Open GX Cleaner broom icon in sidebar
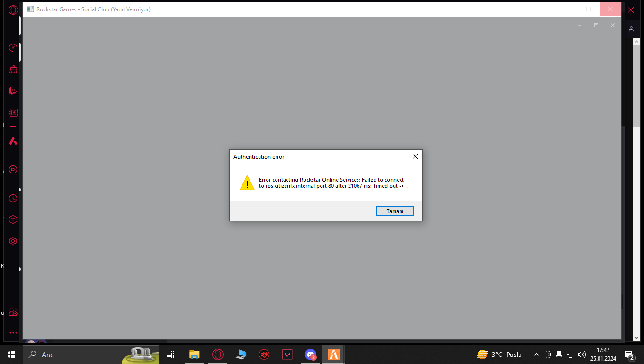 click(13, 69)
